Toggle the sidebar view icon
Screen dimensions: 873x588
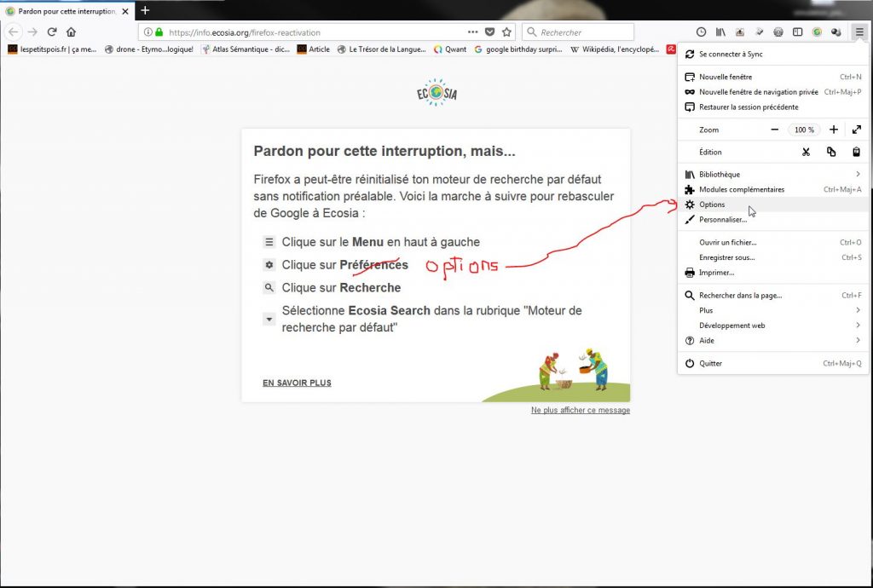coord(797,32)
